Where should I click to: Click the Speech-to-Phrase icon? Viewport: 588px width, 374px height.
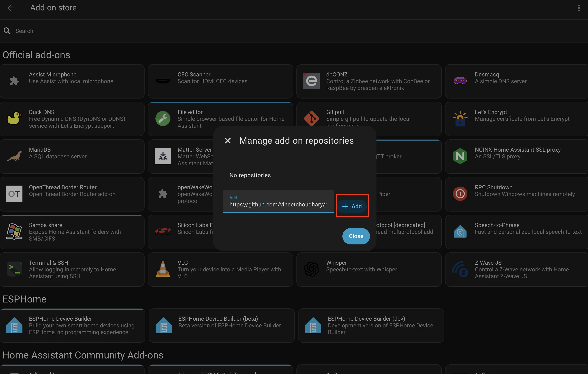460,232
